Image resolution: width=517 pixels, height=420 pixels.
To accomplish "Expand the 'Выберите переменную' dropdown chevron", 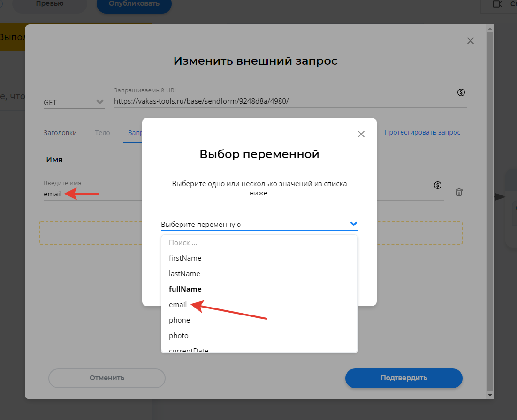I will point(354,224).
